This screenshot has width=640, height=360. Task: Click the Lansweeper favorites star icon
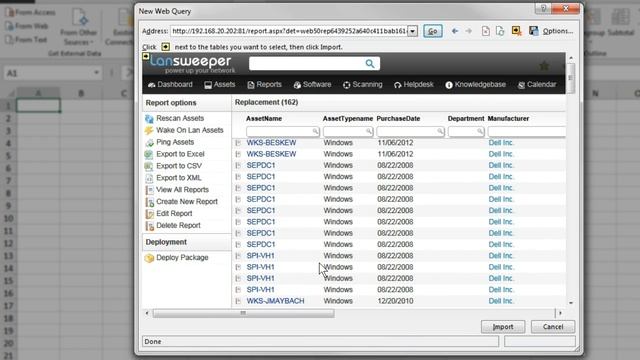544,65
